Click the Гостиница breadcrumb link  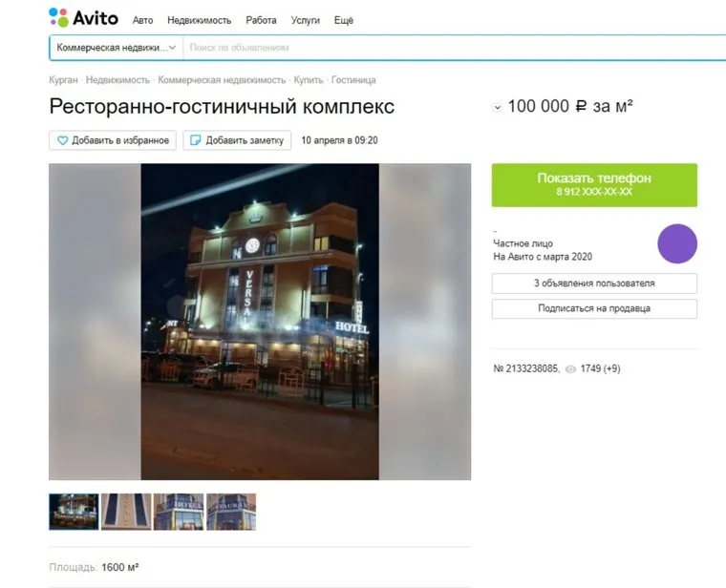353,80
